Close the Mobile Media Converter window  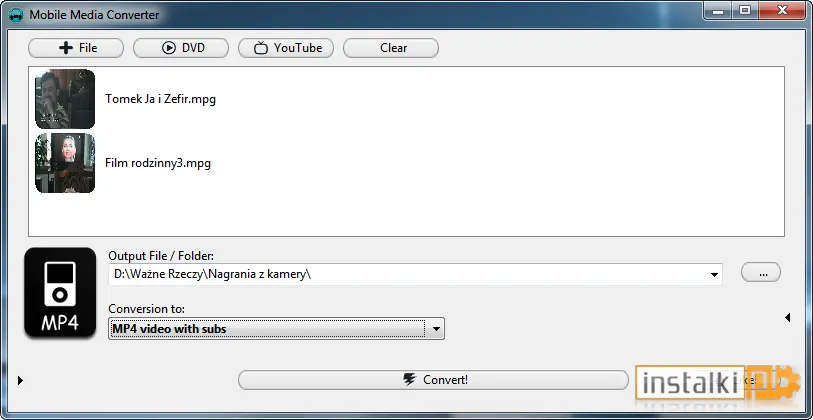(x=783, y=10)
